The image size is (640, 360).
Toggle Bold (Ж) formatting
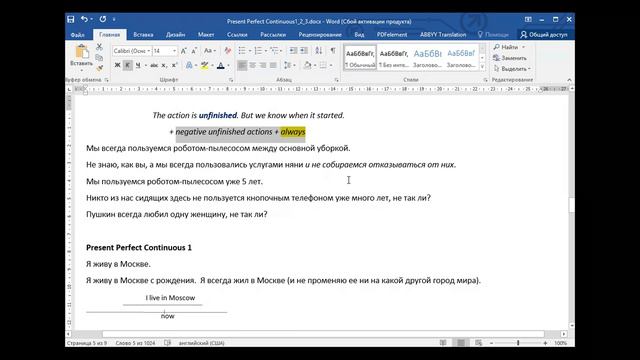click(118, 65)
